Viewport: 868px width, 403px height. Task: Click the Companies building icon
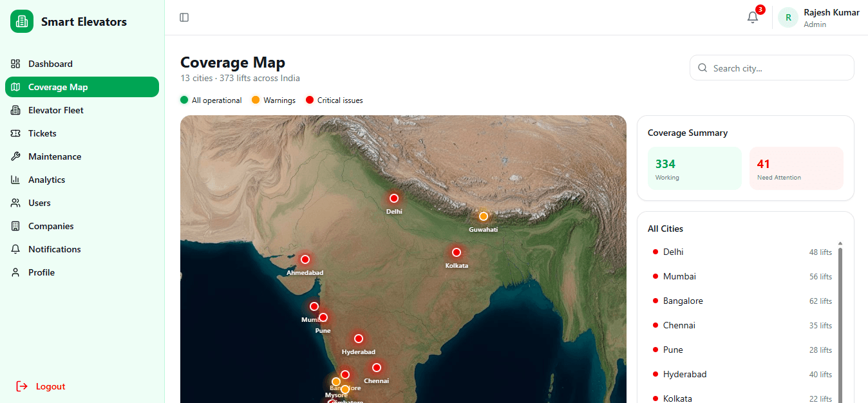click(15, 226)
